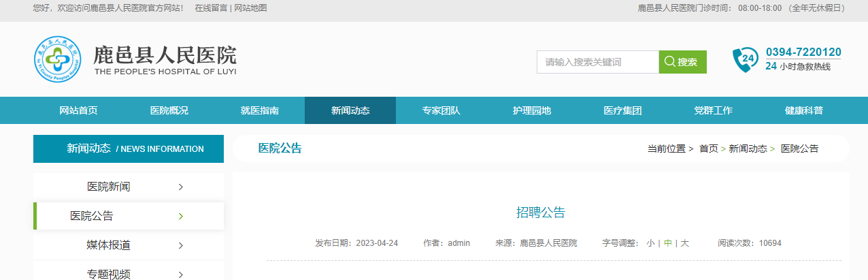Go to 网站首页 in navigation bar
Image resolution: width=868 pixels, height=280 pixels.
78,110
